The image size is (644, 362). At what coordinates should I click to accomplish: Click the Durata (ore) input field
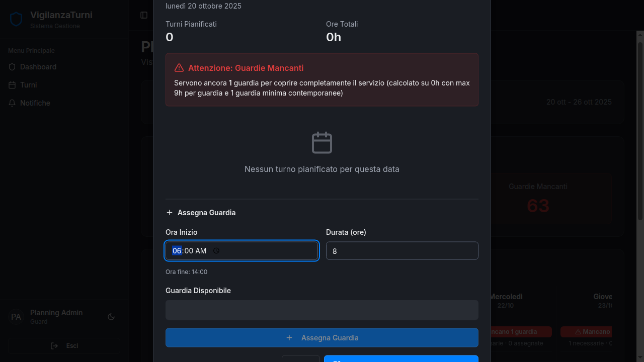coord(401,251)
